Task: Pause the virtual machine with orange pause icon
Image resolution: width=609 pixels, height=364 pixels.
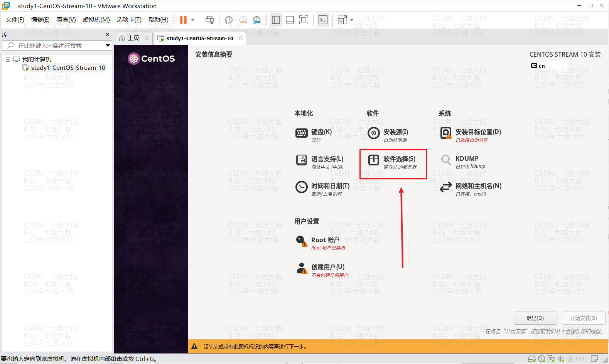Action: 183,20
